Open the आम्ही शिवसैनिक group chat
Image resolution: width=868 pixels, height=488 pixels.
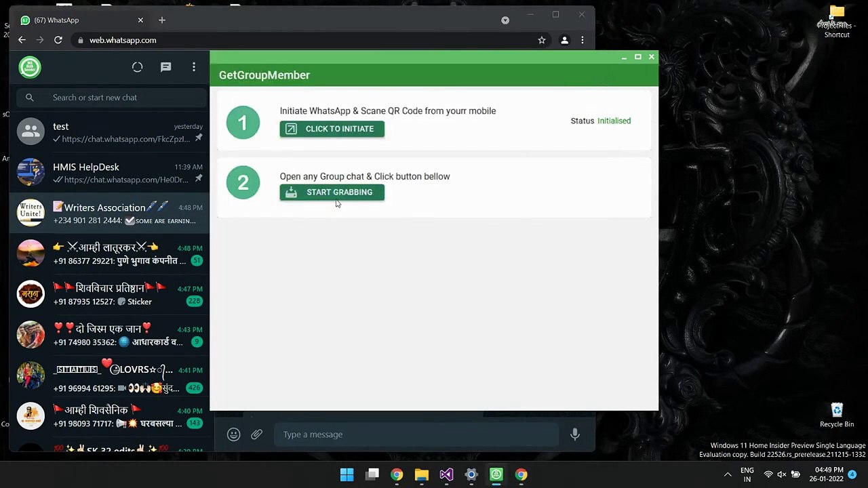click(110, 417)
